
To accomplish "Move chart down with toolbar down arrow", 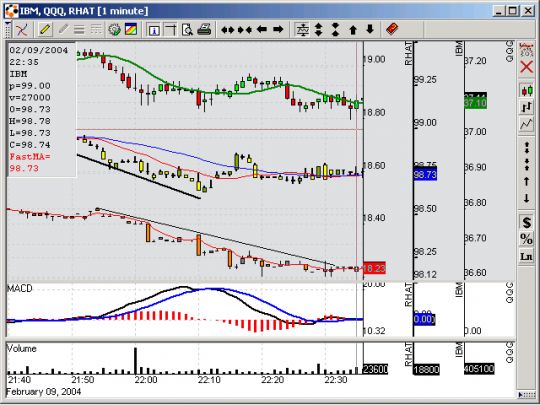I will pos(370,30).
